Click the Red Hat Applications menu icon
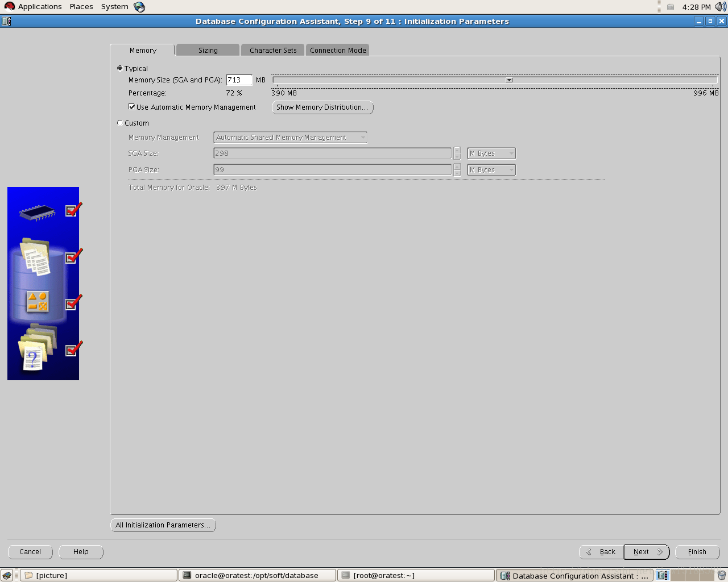This screenshot has height=582, width=728. pos(9,7)
